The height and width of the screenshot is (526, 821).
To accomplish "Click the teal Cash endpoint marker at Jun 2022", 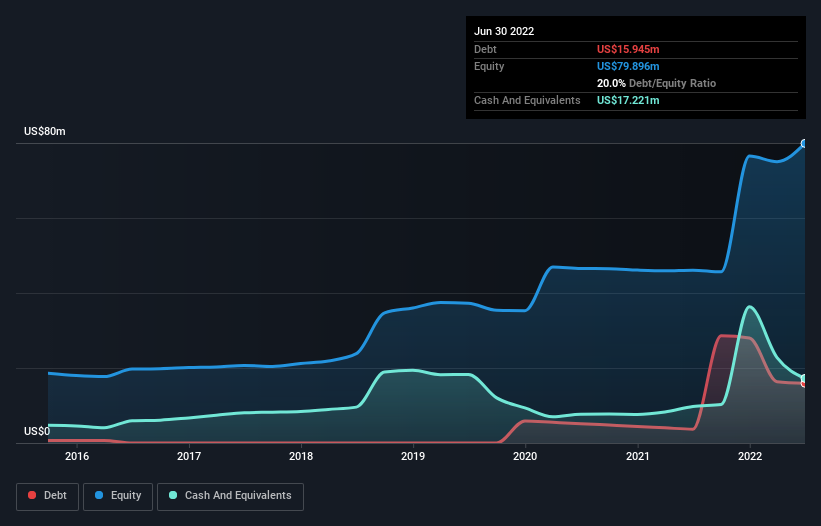I will click(804, 378).
